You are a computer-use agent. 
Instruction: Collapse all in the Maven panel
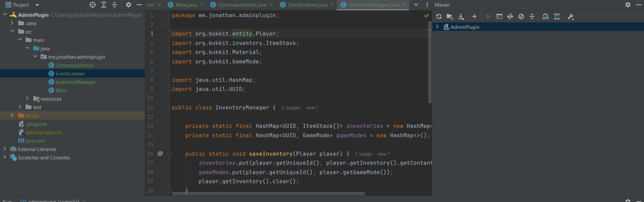point(532,16)
